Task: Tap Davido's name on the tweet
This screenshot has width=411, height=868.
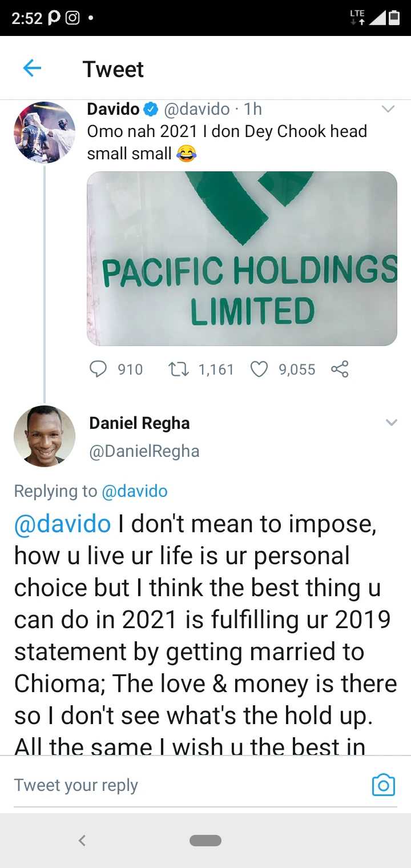Action: click(x=113, y=108)
